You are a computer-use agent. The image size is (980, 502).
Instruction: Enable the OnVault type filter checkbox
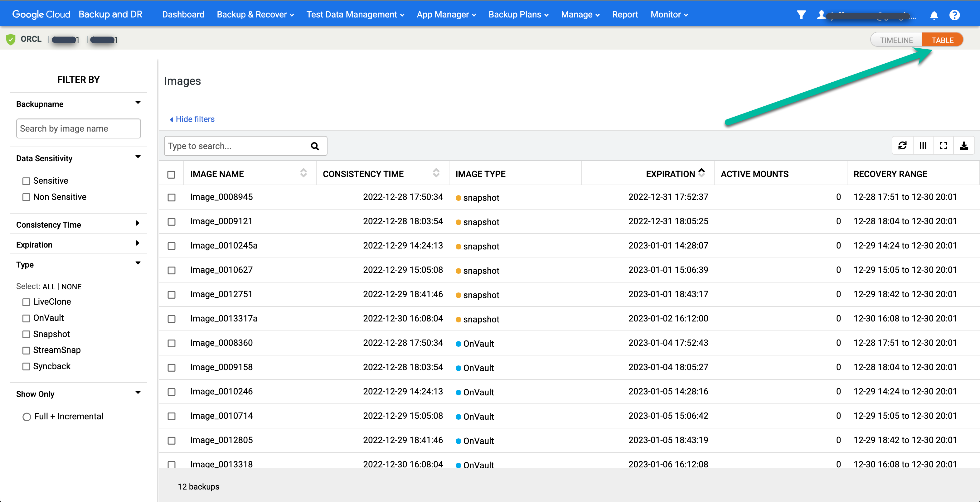coord(26,318)
